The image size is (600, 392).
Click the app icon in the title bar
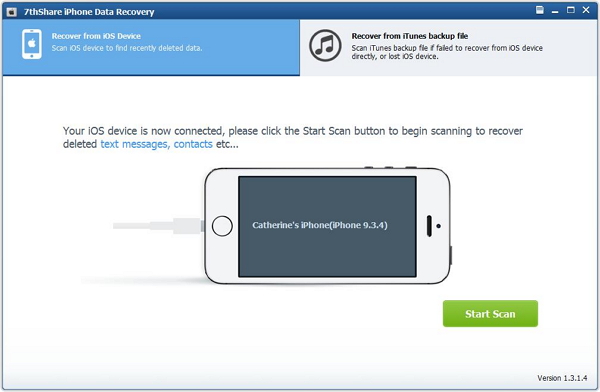click(11, 12)
